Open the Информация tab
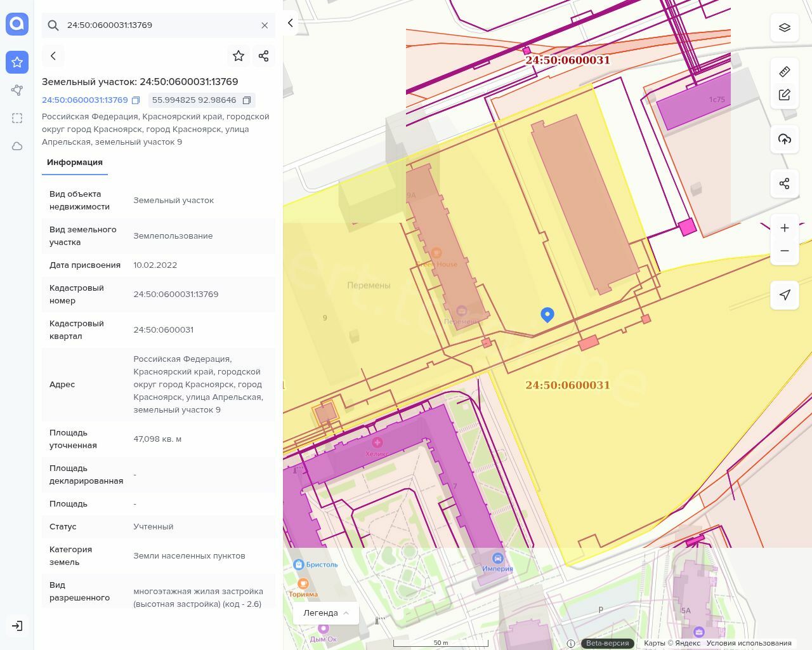The image size is (812, 650). coord(75,162)
